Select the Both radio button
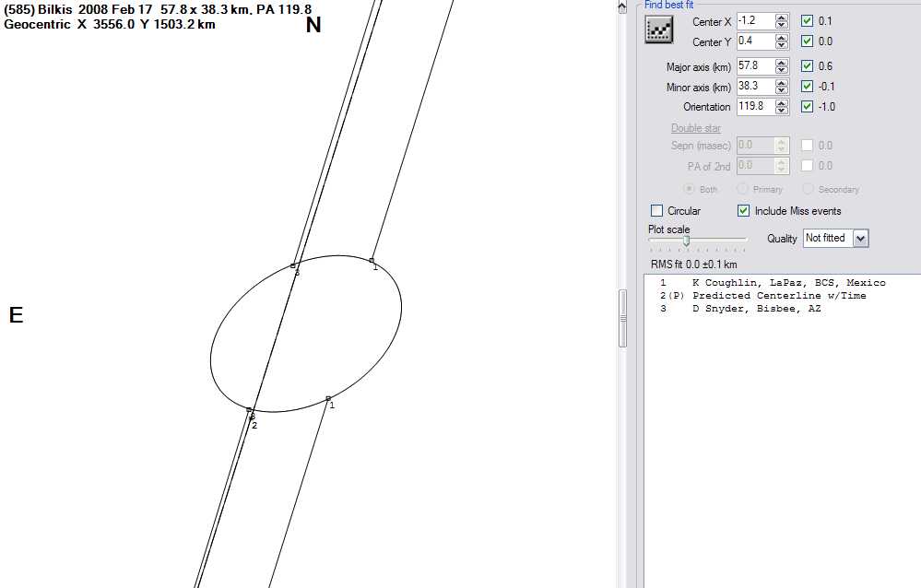This screenshot has height=588, width=921. tap(689, 189)
